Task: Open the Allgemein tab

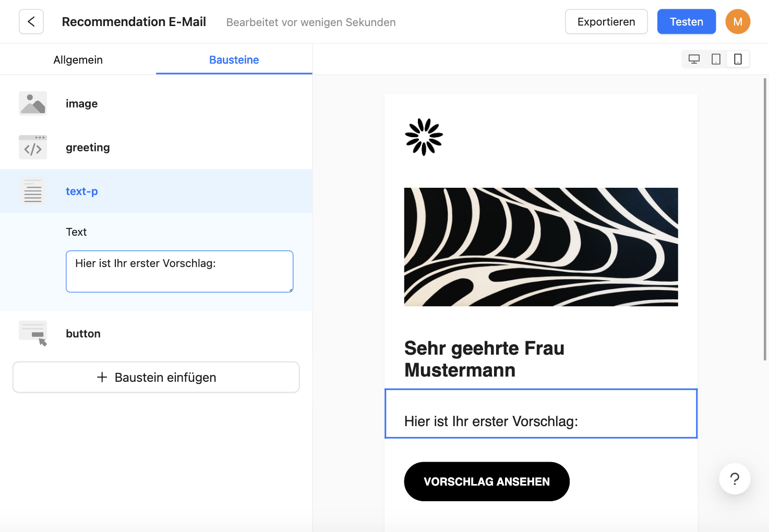Action: (x=78, y=60)
